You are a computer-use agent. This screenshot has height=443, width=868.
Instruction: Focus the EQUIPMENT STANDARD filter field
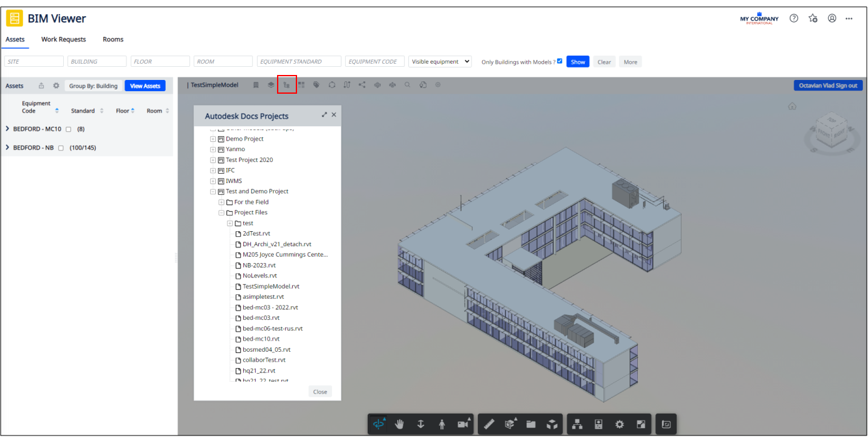point(299,62)
